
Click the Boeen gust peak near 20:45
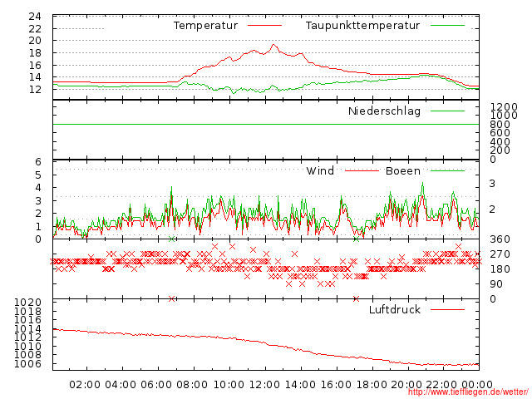tap(422, 184)
